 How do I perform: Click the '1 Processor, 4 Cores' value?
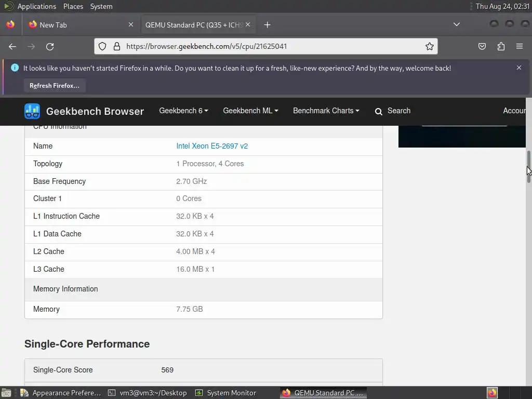coord(210,164)
